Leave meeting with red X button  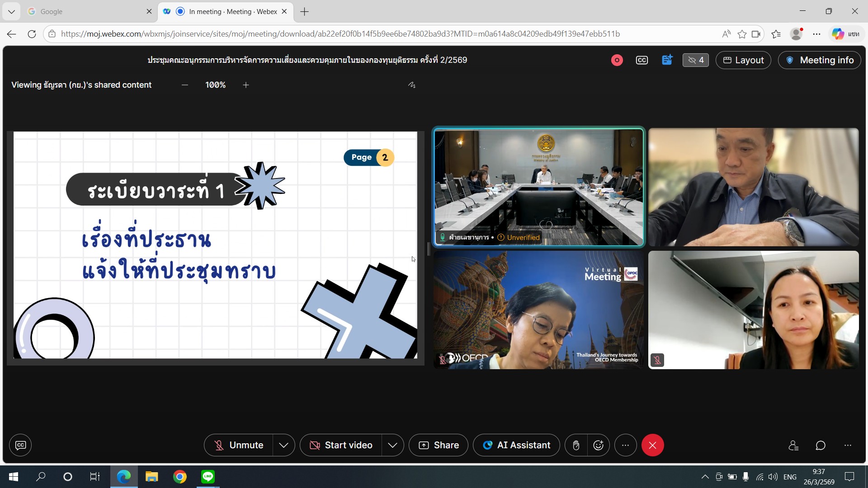coord(652,445)
